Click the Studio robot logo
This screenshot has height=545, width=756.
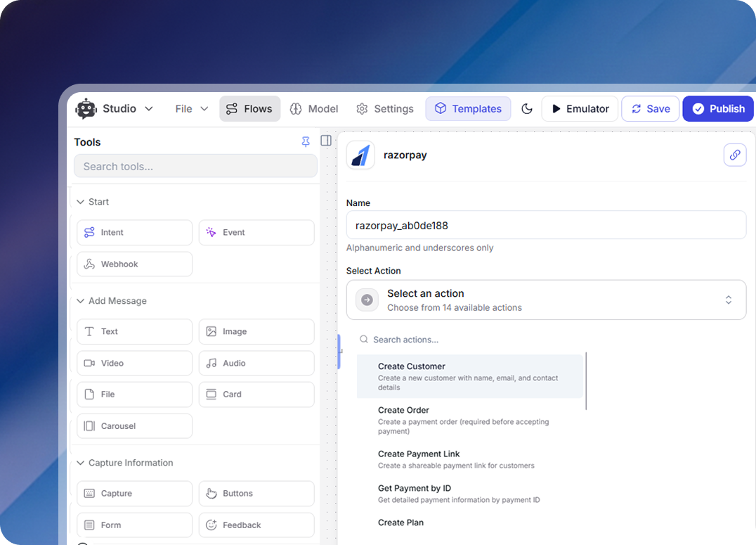86,108
